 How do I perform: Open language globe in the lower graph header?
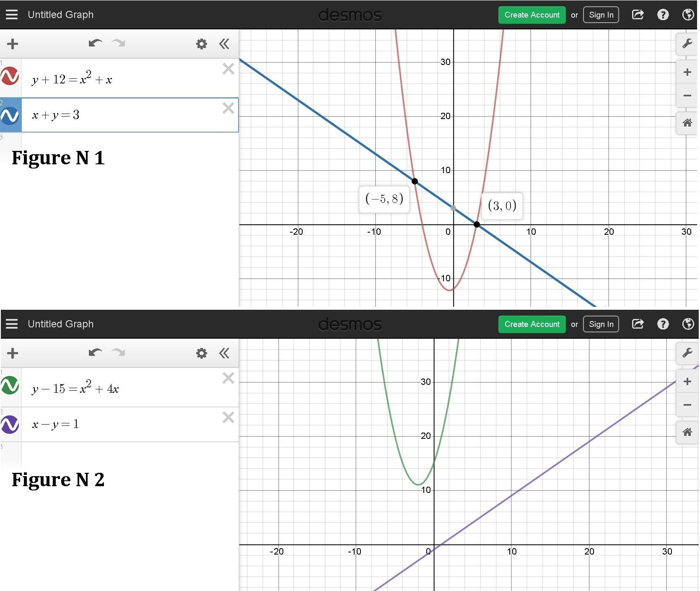tap(688, 324)
